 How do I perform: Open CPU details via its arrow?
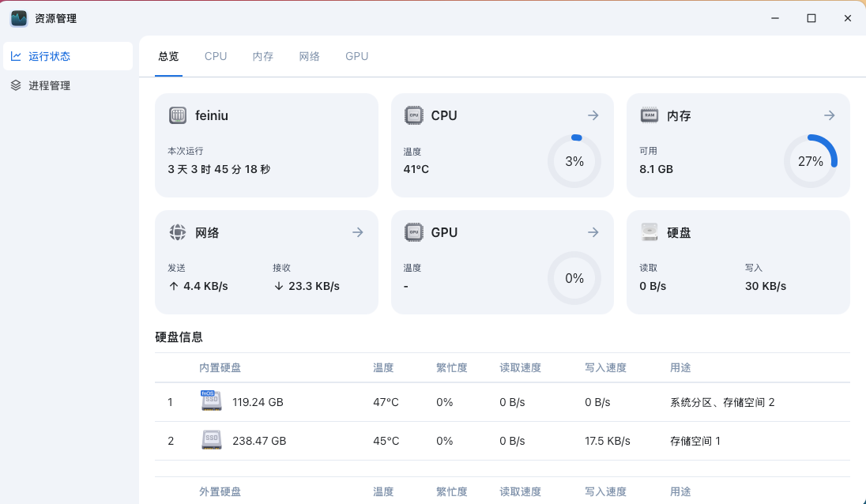(593, 115)
